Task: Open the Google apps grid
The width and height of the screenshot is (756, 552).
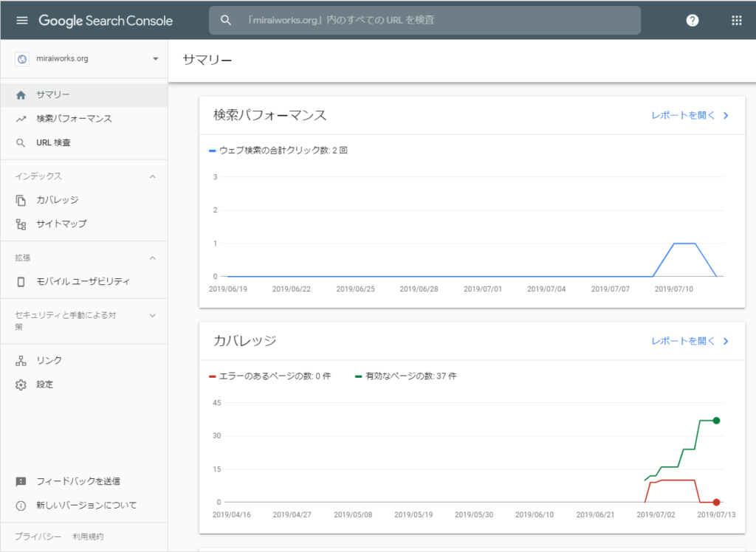Action: [x=737, y=20]
